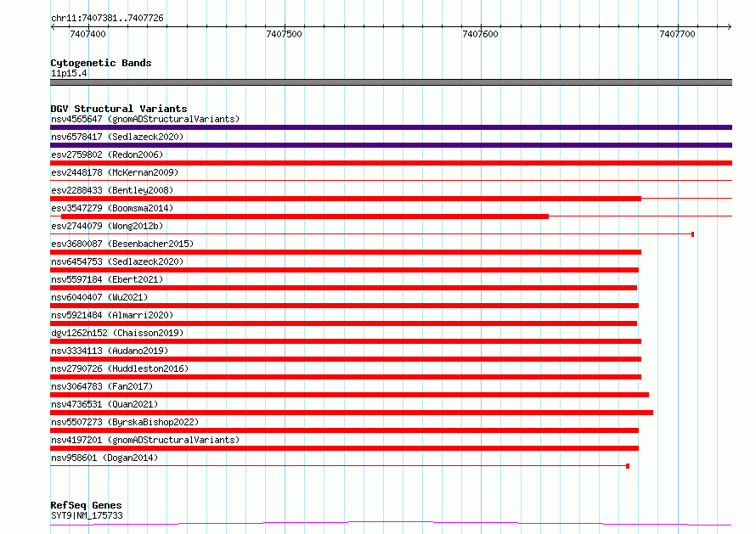The height and width of the screenshot is (534, 756).
Task: Click the left arrow on the chromosome ruler
Action: pyautogui.click(x=53, y=27)
